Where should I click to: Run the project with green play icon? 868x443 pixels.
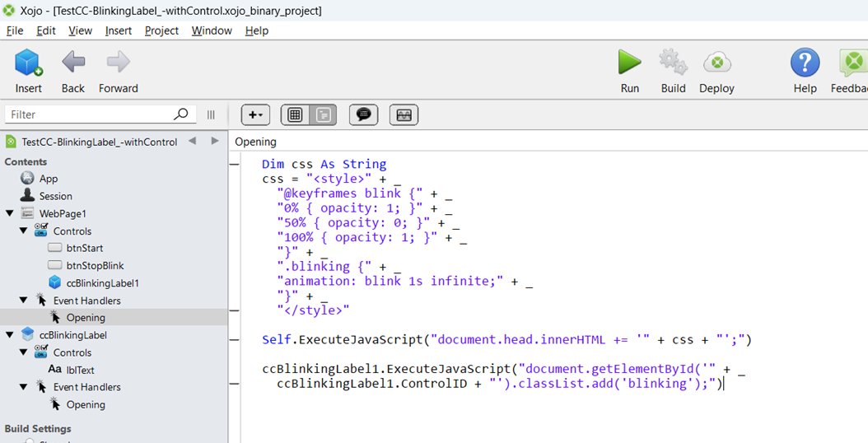pos(629,62)
